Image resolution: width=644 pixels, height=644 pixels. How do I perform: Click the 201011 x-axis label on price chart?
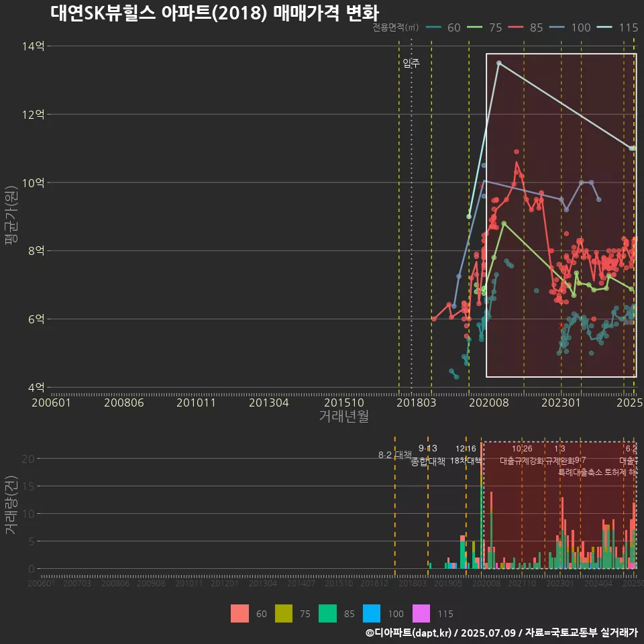197,402
